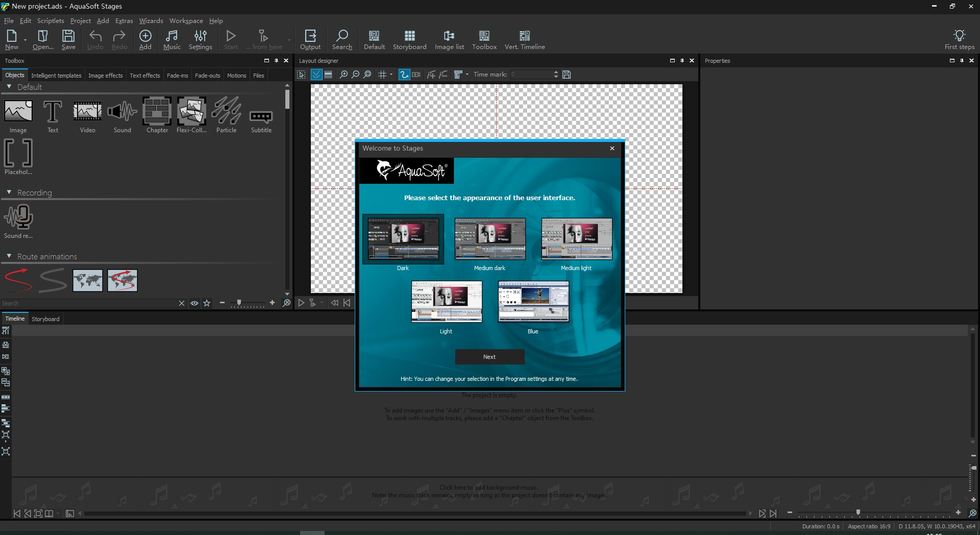Open the Fade-ins tab

[x=177, y=76]
